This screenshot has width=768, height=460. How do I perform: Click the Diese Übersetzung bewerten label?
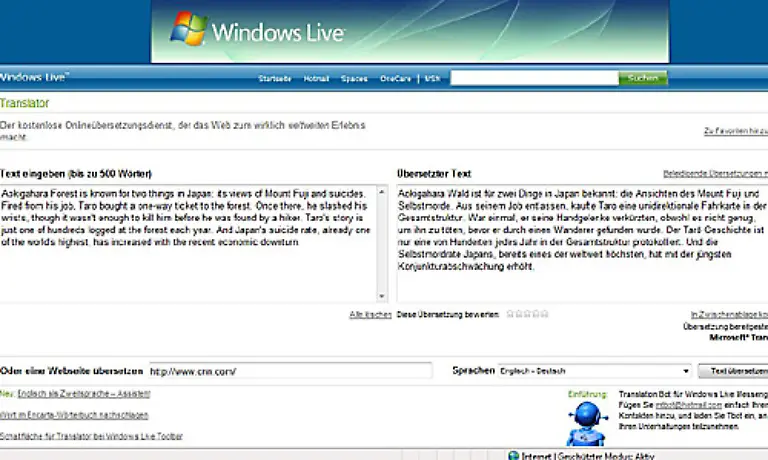(x=448, y=315)
